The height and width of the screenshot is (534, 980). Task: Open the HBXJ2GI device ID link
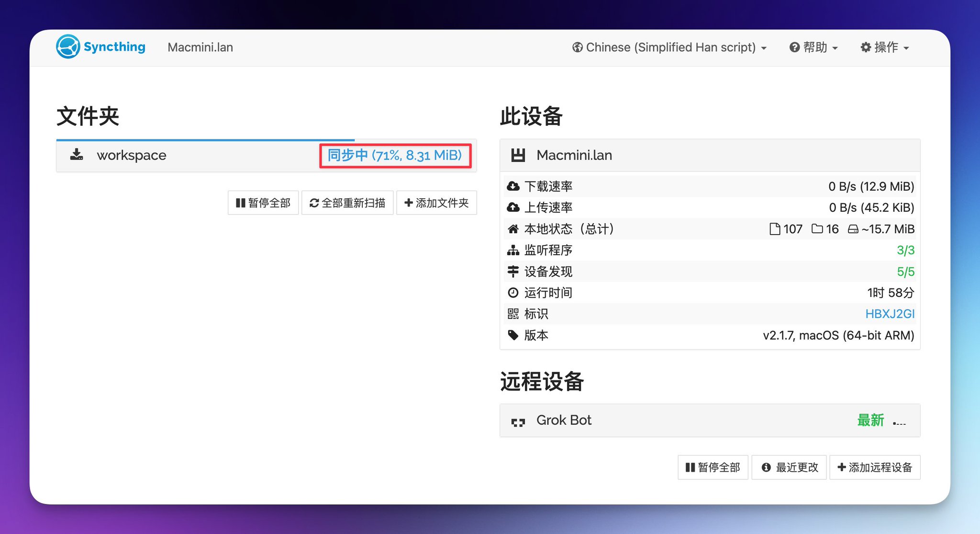click(x=890, y=314)
